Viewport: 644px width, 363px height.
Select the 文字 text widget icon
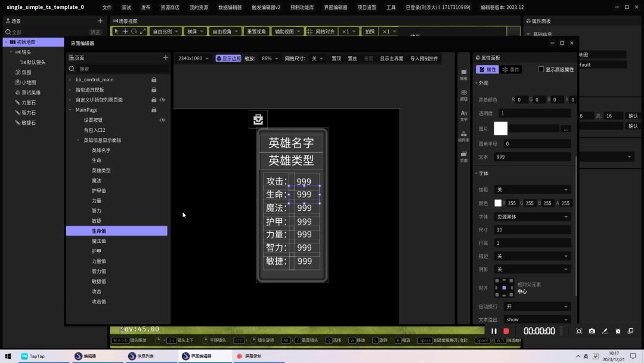pos(463,115)
